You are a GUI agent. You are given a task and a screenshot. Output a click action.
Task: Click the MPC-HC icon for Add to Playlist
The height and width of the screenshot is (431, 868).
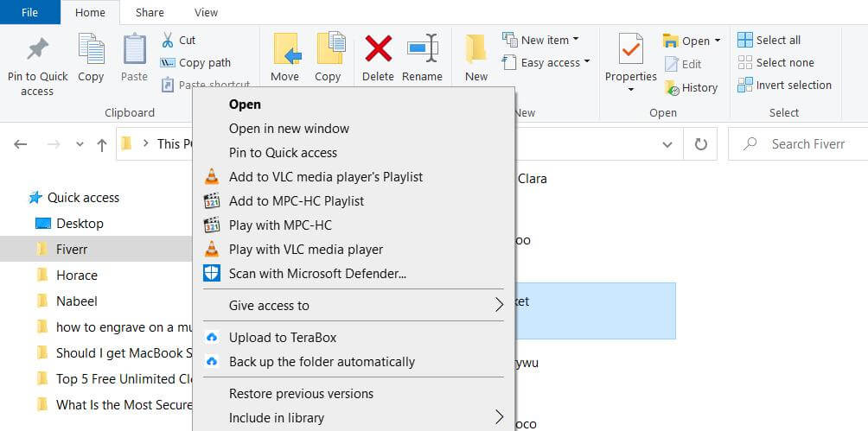(x=212, y=201)
